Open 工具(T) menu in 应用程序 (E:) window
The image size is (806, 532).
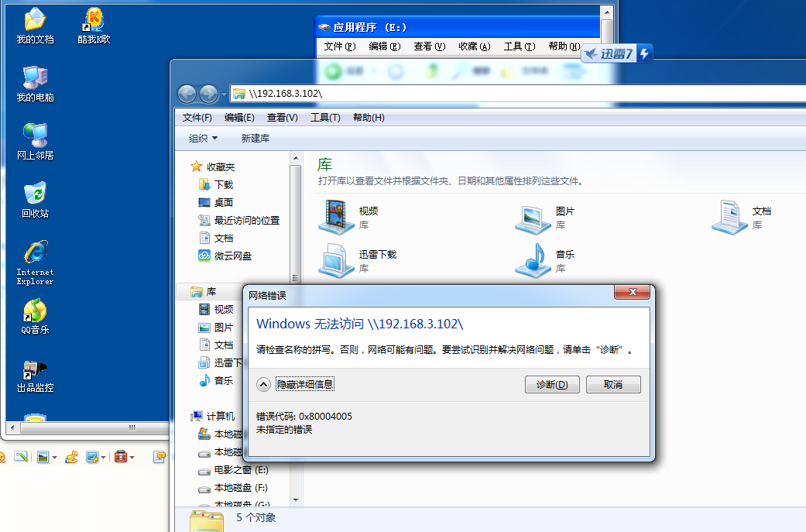[520, 46]
